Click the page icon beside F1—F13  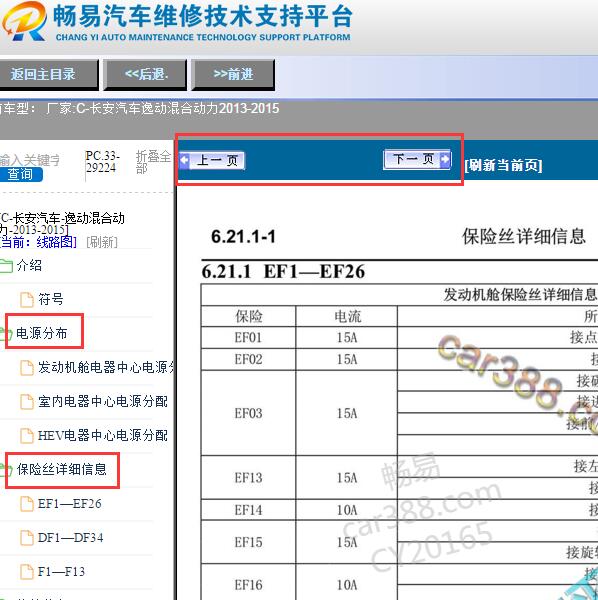26,572
